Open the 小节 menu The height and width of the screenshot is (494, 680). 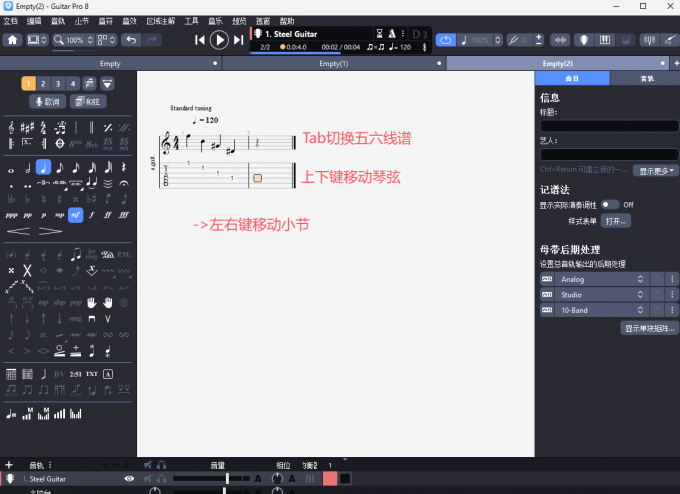click(82, 21)
